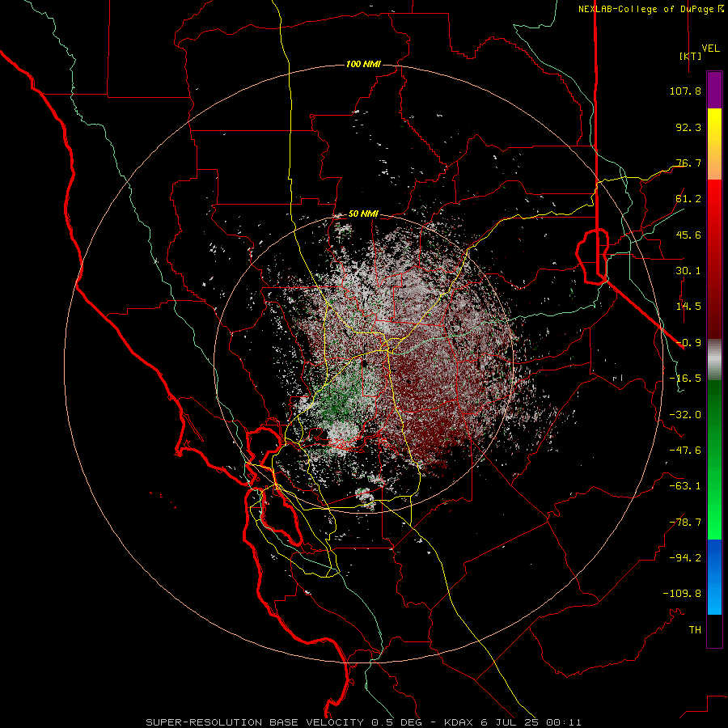Click the -32.0 velocity scale value
Screen dimensions: 728x728
685,415
